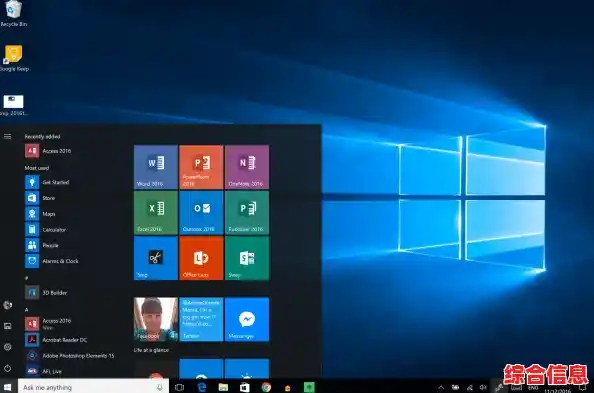Launch the Messenger tile
This screenshot has height=393, width=594.
pyautogui.click(x=247, y=319)
